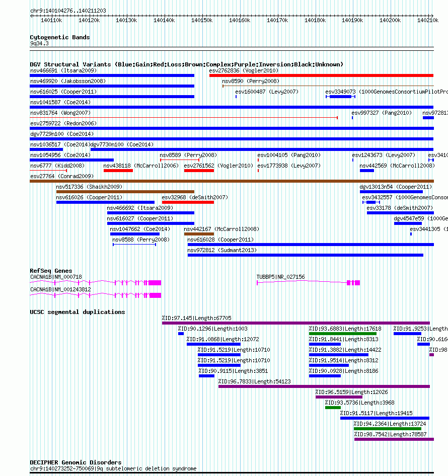Click duplication %ID:91.9514|Length:8312 label
The height and width of the screenshot is (476, 448).
(x=343, y=361)
